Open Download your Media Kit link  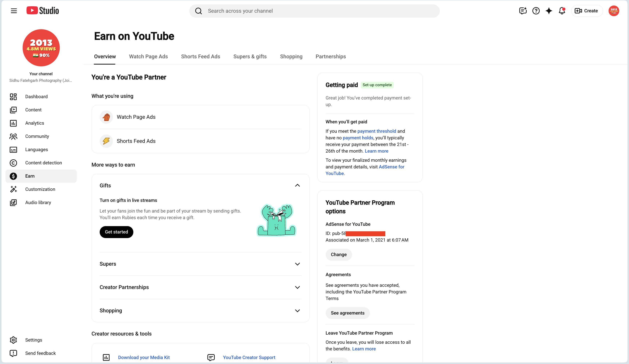(x=144, y=357)
